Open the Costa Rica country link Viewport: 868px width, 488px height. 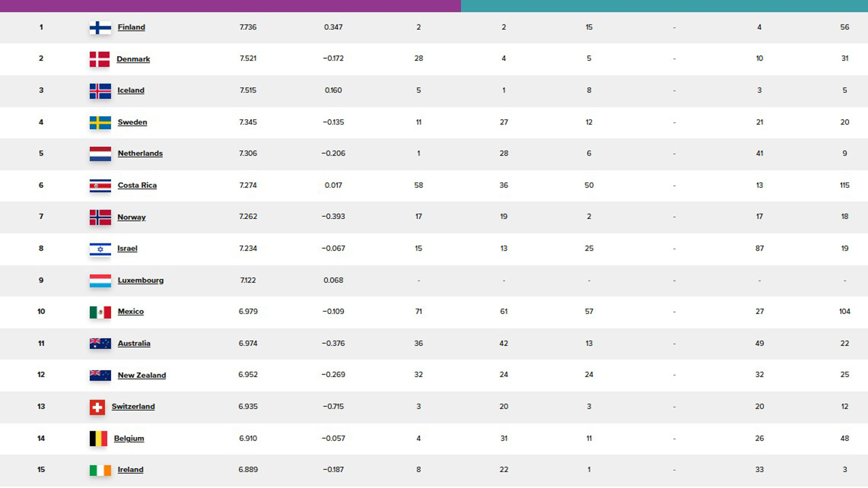click(x=137, y=185)
